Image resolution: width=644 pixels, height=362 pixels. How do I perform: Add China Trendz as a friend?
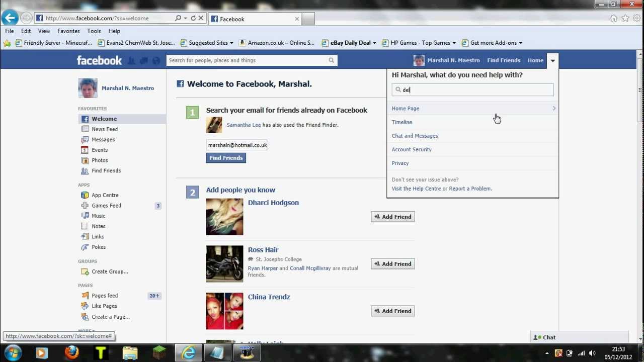pos(393,311)
